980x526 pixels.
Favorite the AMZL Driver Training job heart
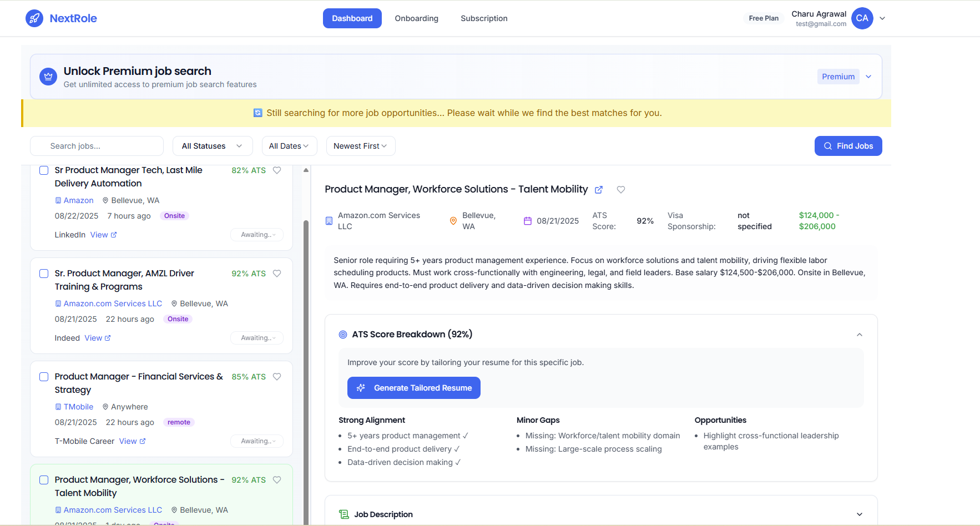click(x=277, y=274)
